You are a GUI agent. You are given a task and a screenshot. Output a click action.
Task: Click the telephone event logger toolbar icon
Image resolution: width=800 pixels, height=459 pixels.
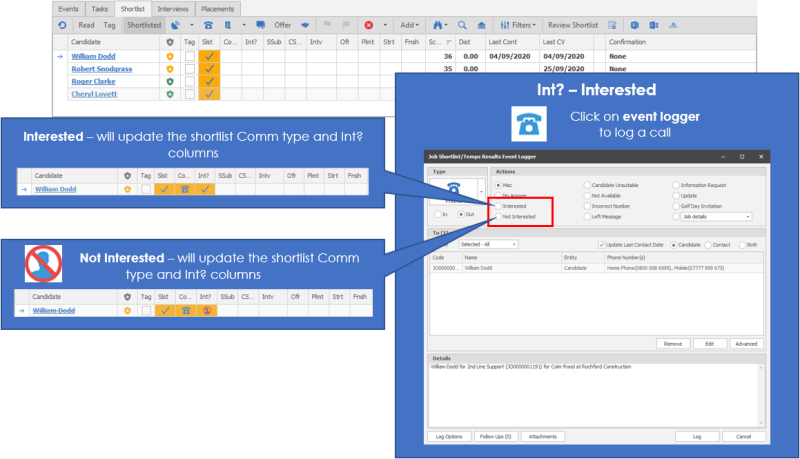pos(207,24)
